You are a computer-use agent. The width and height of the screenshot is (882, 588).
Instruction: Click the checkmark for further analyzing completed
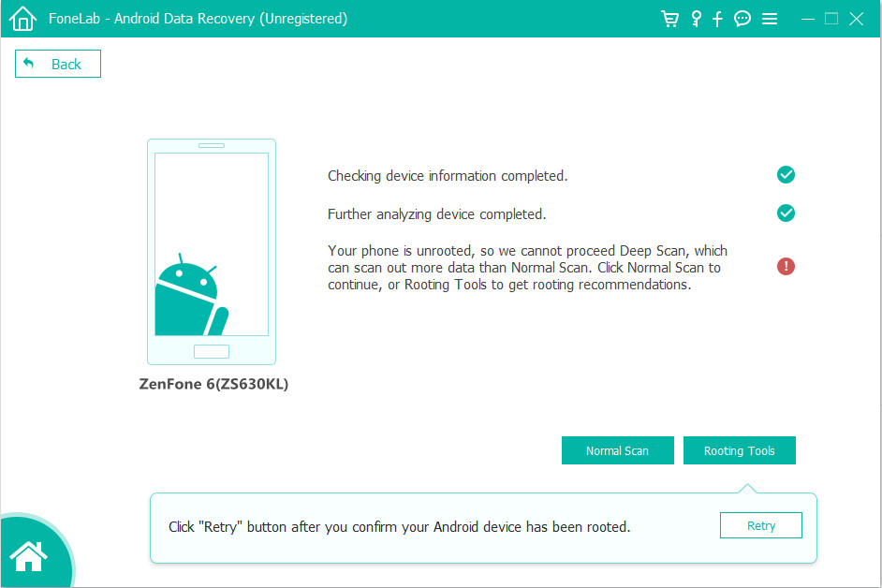point(786,213)
